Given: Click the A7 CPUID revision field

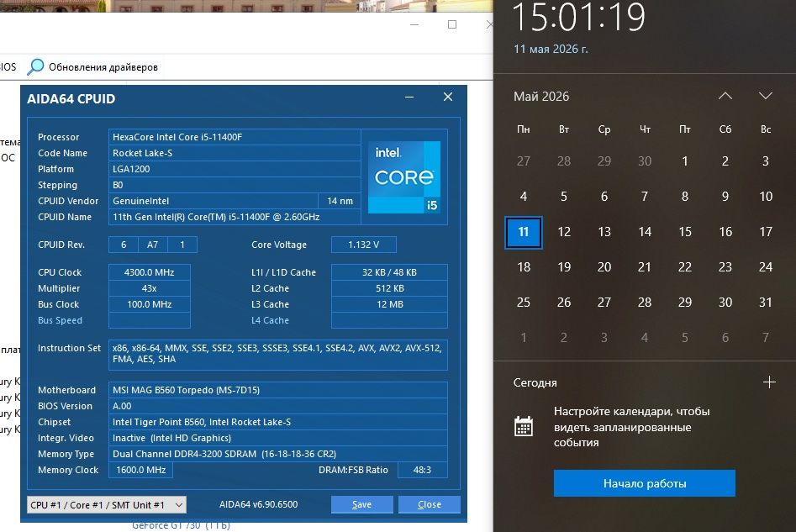Looking at the screenshot, I should click(x=152, y=245).
